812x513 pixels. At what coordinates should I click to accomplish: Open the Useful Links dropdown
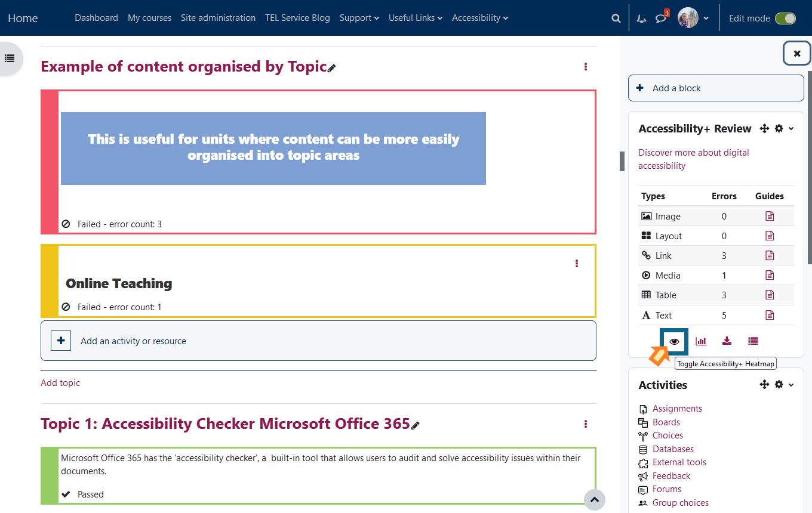[x=415, y=18]
